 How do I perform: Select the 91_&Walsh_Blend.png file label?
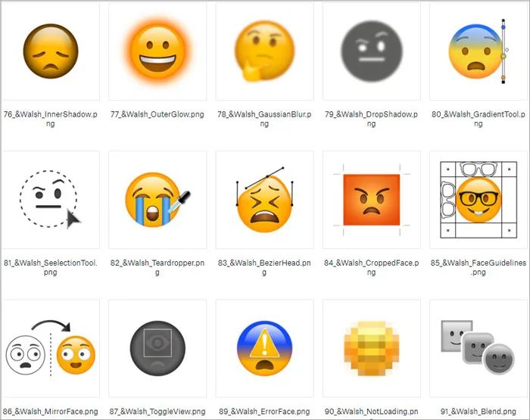click(x=479, y=412)
